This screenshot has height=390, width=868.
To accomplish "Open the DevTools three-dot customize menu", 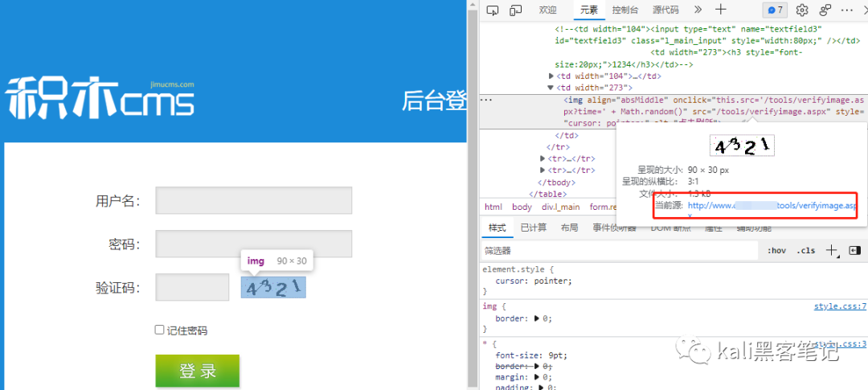I will click(847, 10).
